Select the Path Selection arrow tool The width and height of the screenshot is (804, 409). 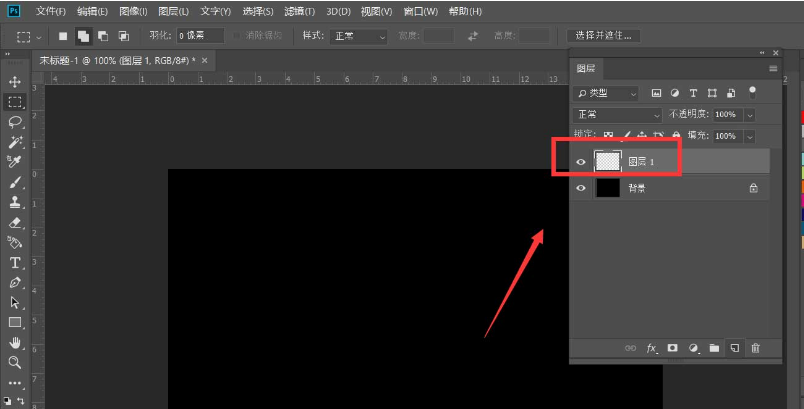pos(14,302)
